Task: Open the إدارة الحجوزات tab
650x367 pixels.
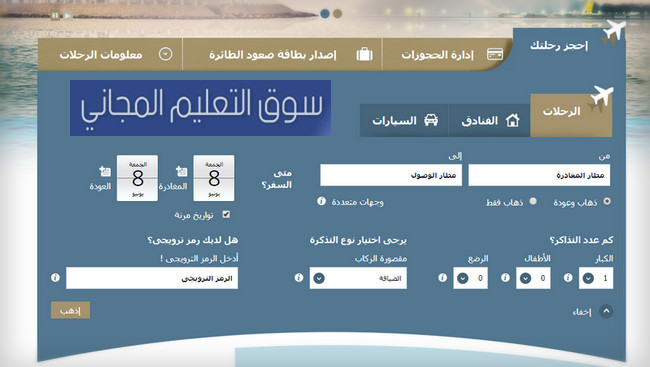Action: [437, 55]
